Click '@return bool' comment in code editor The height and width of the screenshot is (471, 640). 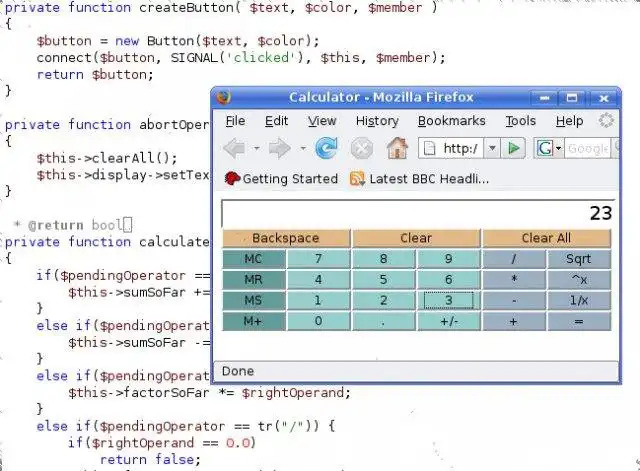click(75, 225)
